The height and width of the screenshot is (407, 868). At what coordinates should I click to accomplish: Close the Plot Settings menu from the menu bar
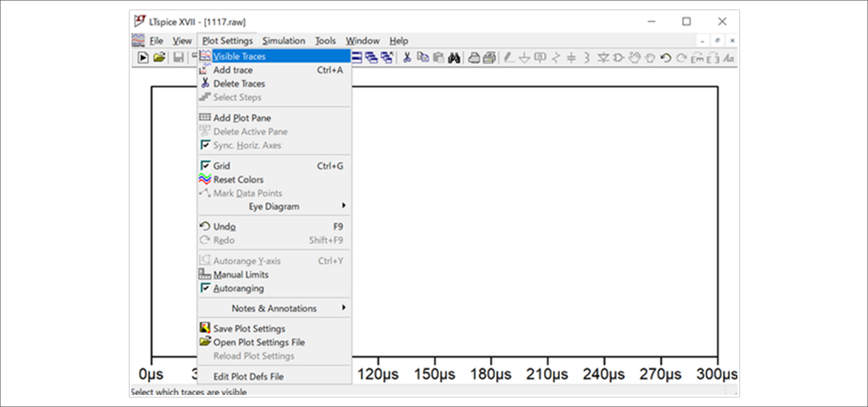click(x=228, y=41)
